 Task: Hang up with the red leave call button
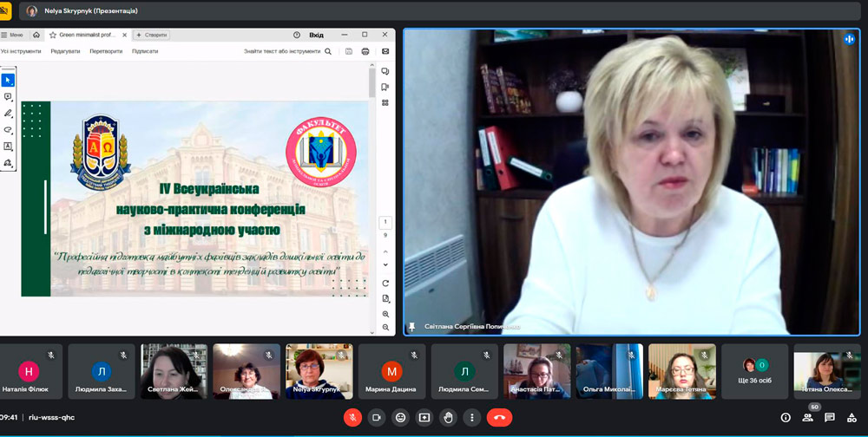coord(499,417)
